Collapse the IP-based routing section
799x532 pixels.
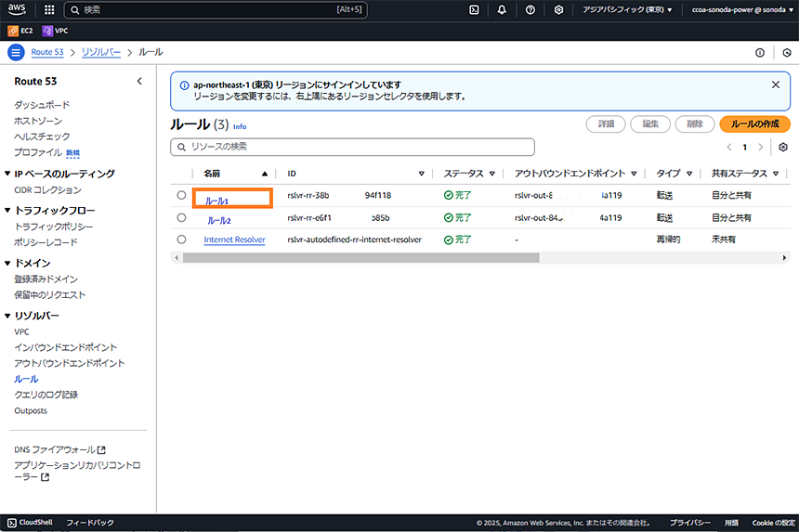pos(7,174)
